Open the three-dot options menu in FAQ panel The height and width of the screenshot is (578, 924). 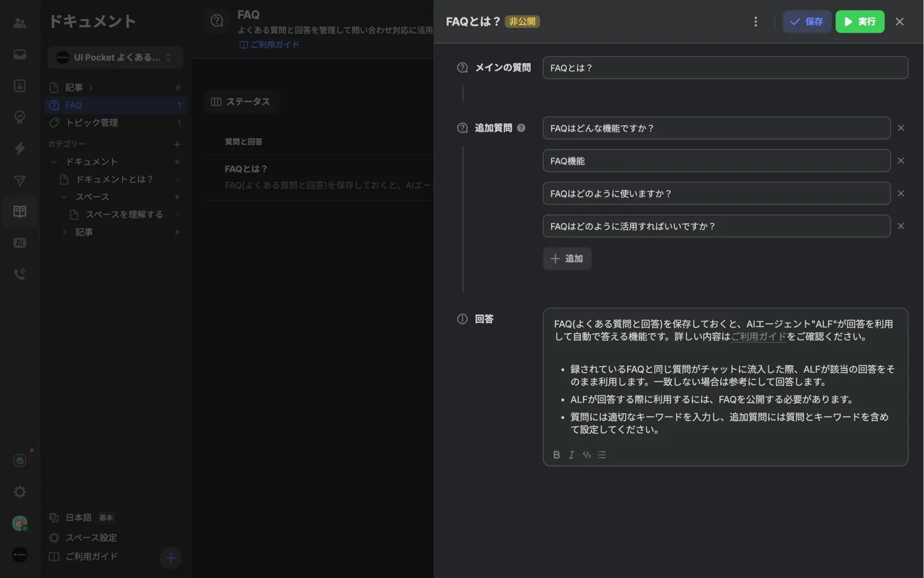(756, 22)
